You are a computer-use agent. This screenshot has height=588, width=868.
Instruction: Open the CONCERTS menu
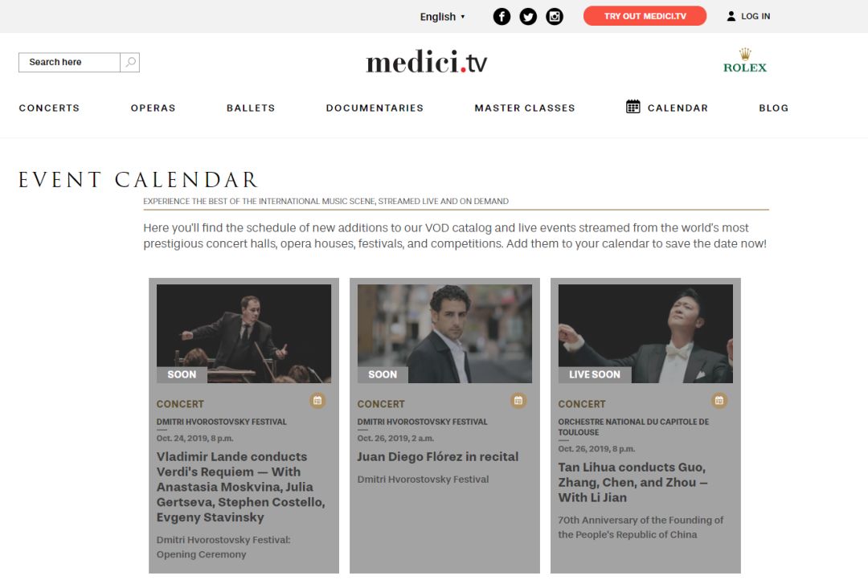49,108
